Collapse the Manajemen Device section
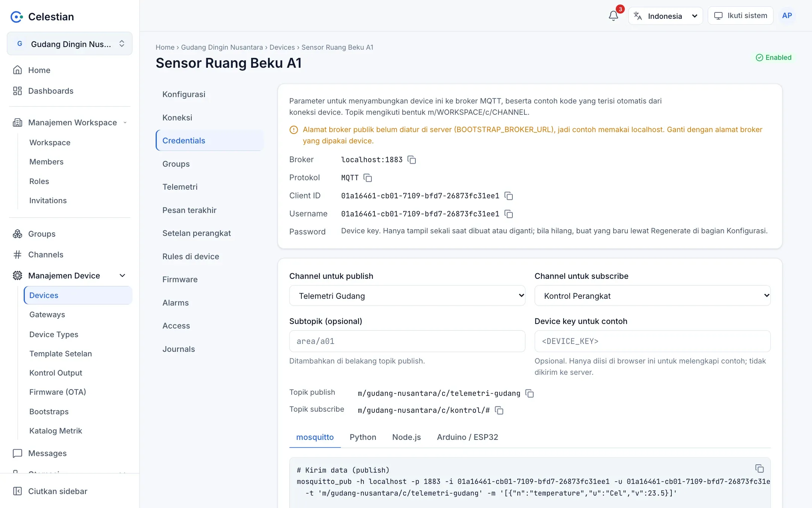 70,275
